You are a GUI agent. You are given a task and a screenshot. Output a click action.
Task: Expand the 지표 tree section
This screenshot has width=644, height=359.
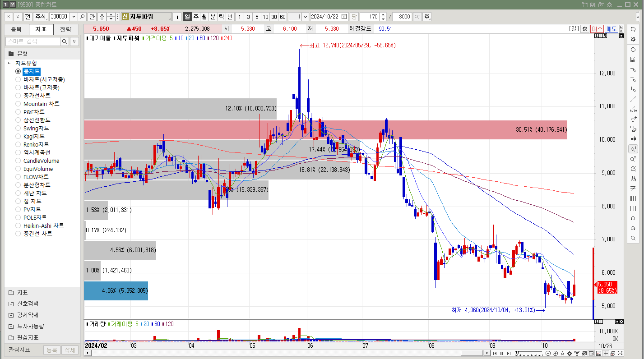(11, 292)
